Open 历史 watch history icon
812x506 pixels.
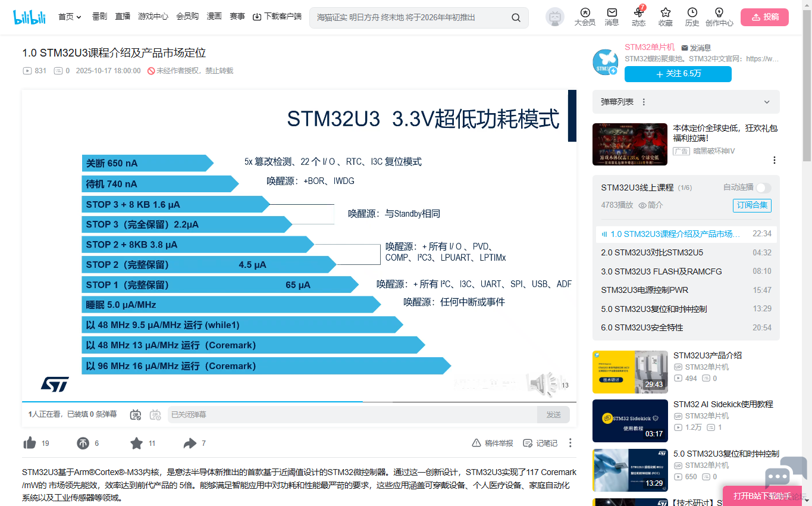692,17
